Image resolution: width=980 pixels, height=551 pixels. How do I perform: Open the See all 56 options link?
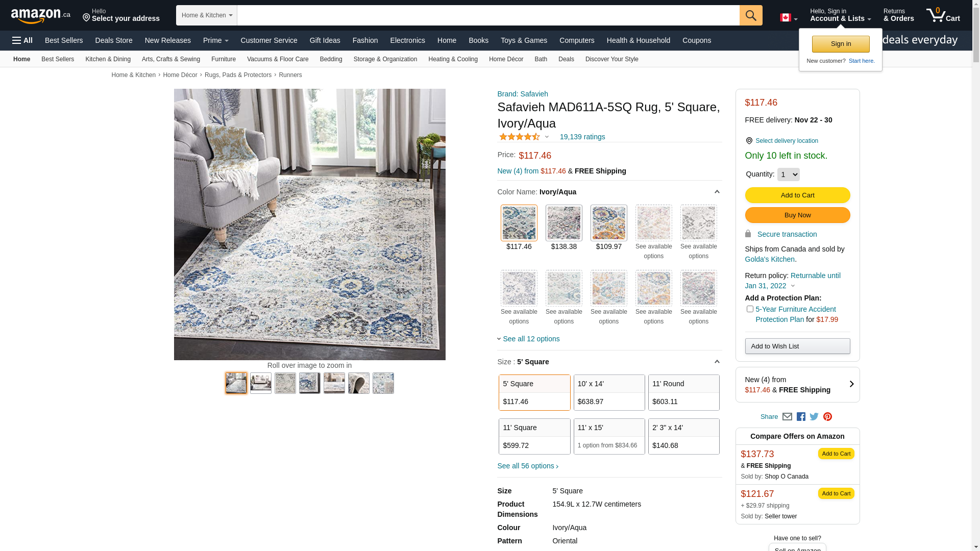pos(528,466)
